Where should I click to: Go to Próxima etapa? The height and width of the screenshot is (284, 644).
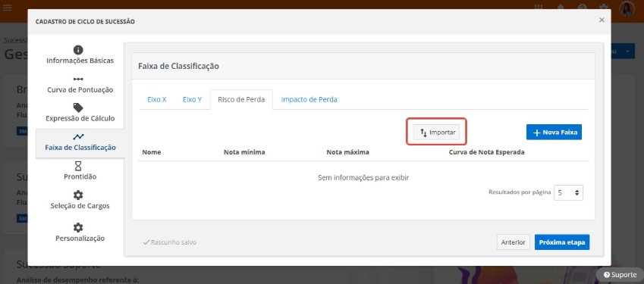point(562,242)
